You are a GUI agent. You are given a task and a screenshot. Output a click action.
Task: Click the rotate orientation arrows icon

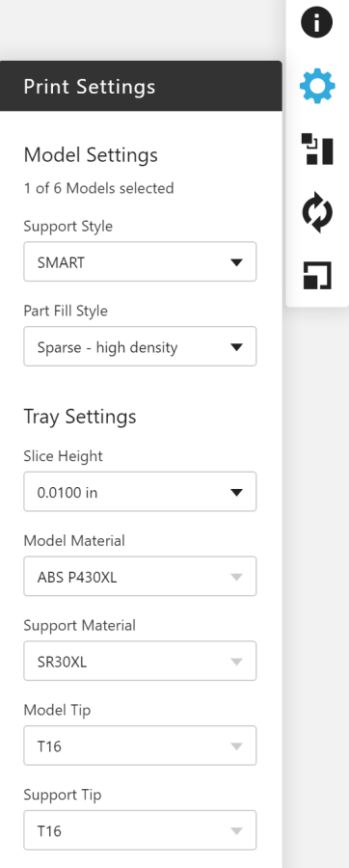(x=317, y=212)
